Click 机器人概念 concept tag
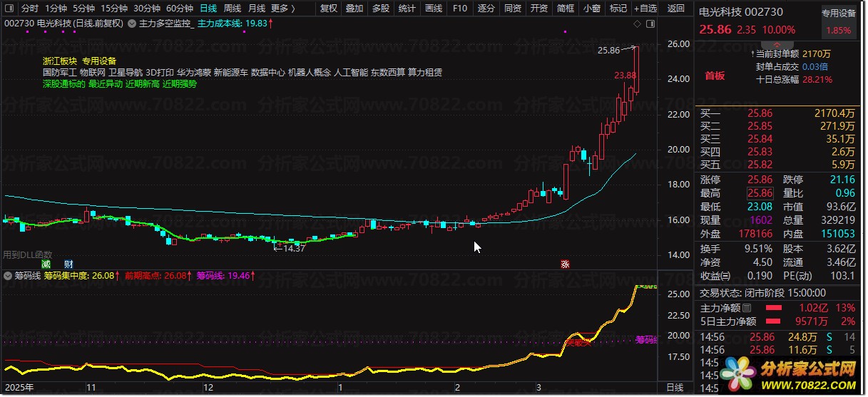Image resolution: width=868 pixels, height=397 pixels. point(310,72)
